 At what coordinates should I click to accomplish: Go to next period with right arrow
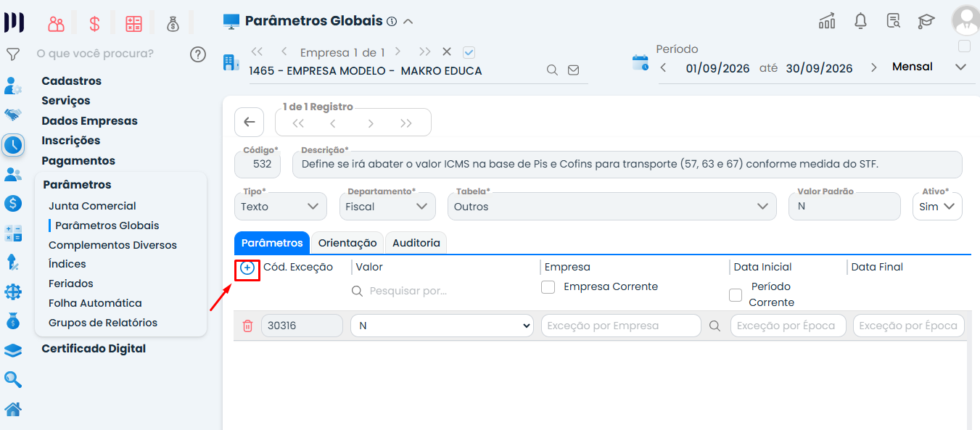click(874, 67)
